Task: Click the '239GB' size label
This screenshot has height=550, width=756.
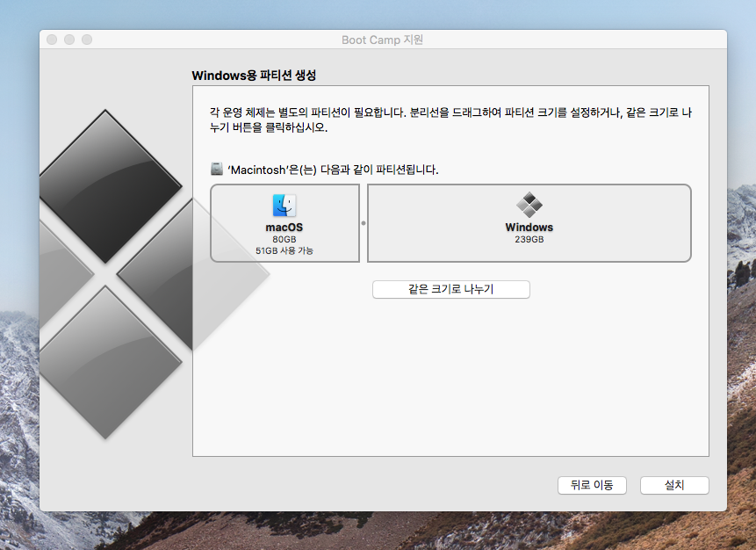Action: point(529,239)
